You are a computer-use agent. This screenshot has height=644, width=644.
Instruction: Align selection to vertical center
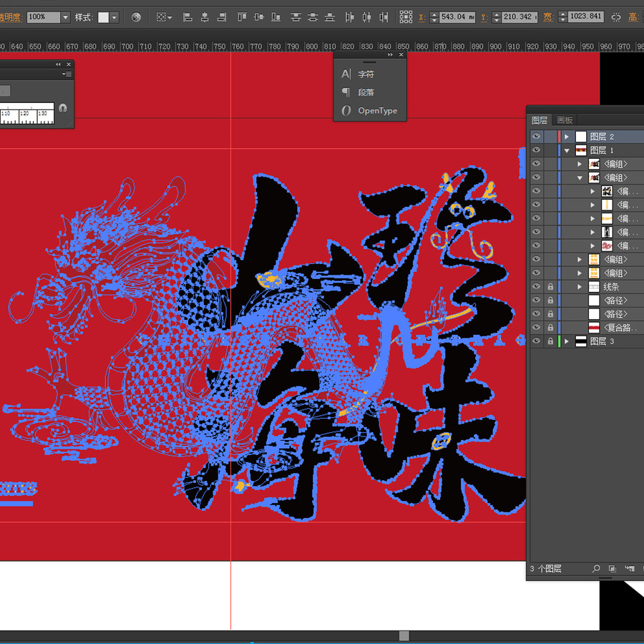coord(259,17)
